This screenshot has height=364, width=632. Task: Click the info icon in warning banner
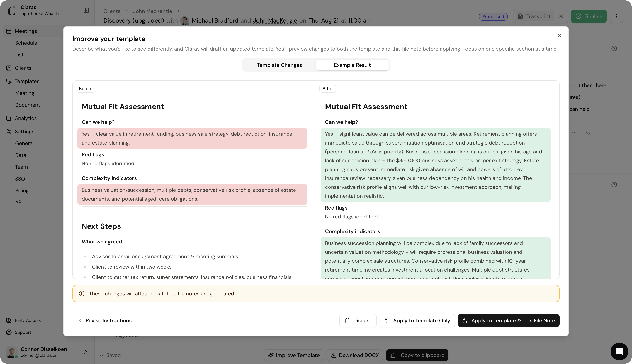point(82,293)
